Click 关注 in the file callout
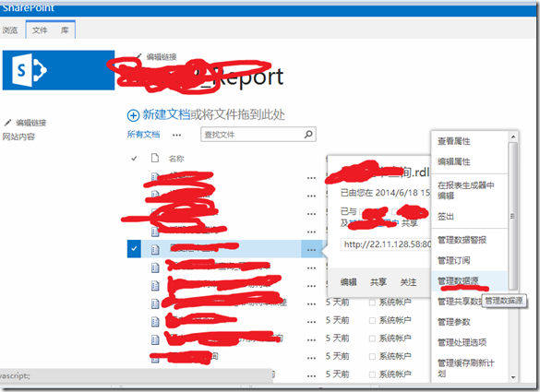The height and width of the screenshot is (392, 540). tap(408, 282)
